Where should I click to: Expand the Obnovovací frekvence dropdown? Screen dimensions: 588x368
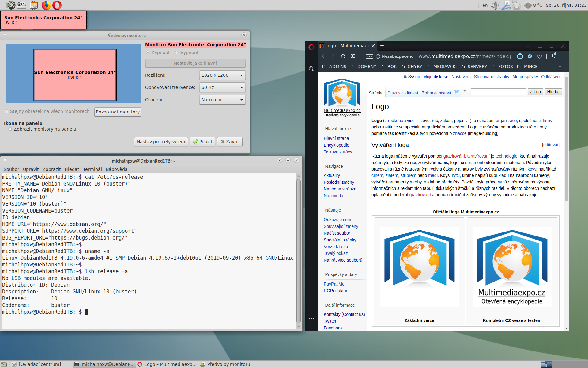(x=222, y=87)
